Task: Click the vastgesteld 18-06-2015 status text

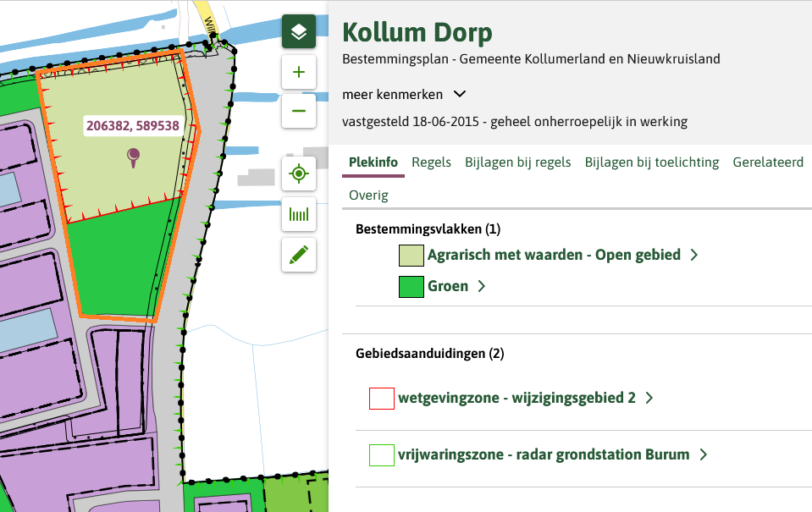Action: (x=515, y=122)
